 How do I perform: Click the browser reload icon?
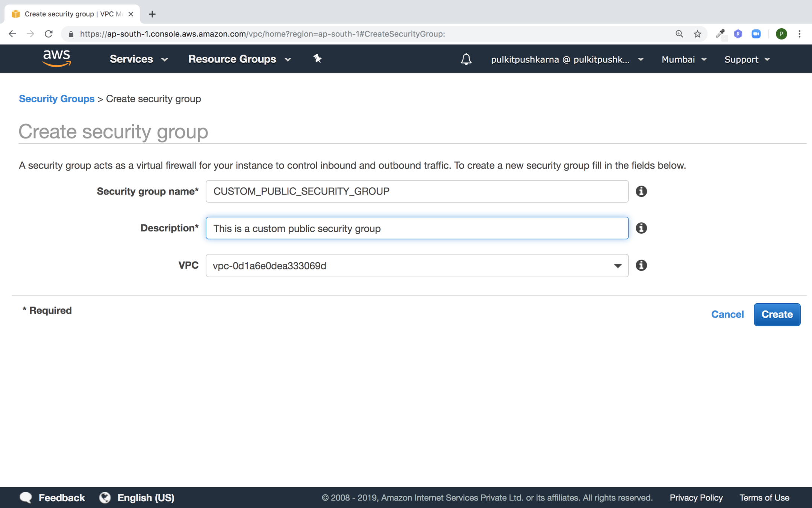point(48,34)
